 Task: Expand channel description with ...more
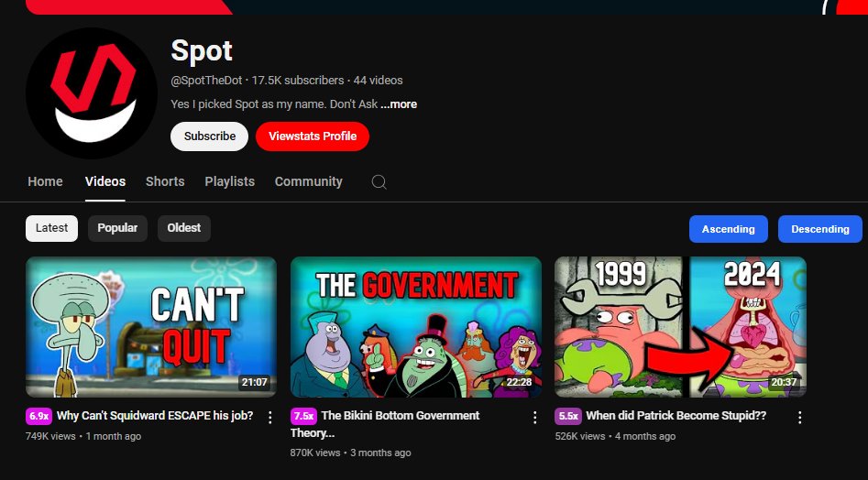tap(399, 104)
